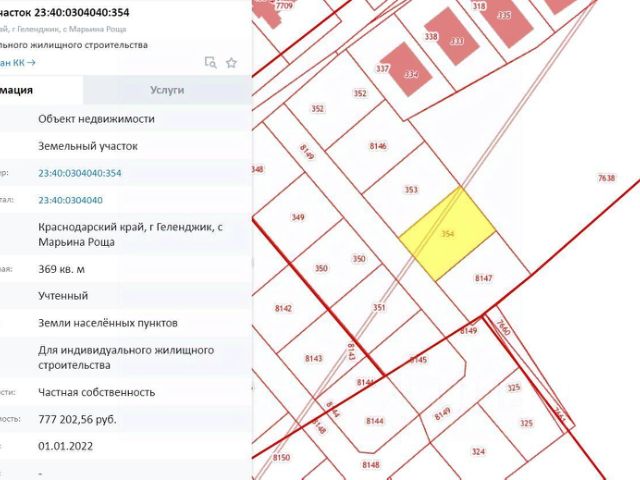Select parcel 8142 on the map

click(x=283, y=308)
